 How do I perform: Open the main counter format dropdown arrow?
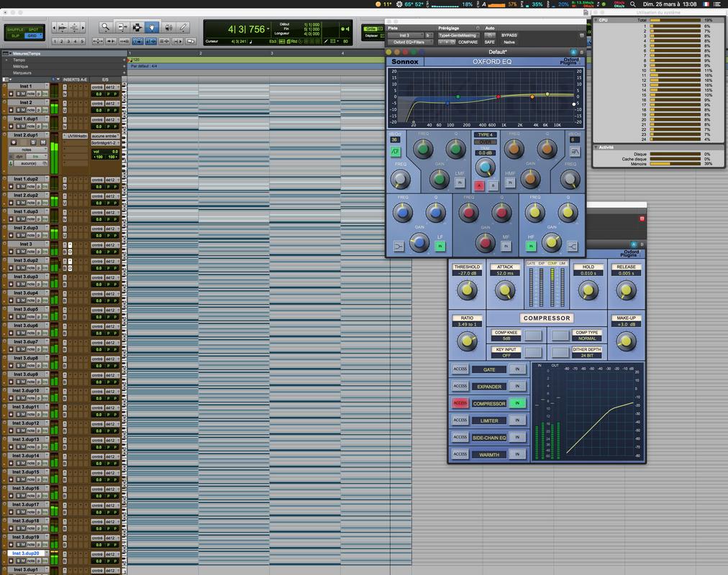click(x=268, y=29)
